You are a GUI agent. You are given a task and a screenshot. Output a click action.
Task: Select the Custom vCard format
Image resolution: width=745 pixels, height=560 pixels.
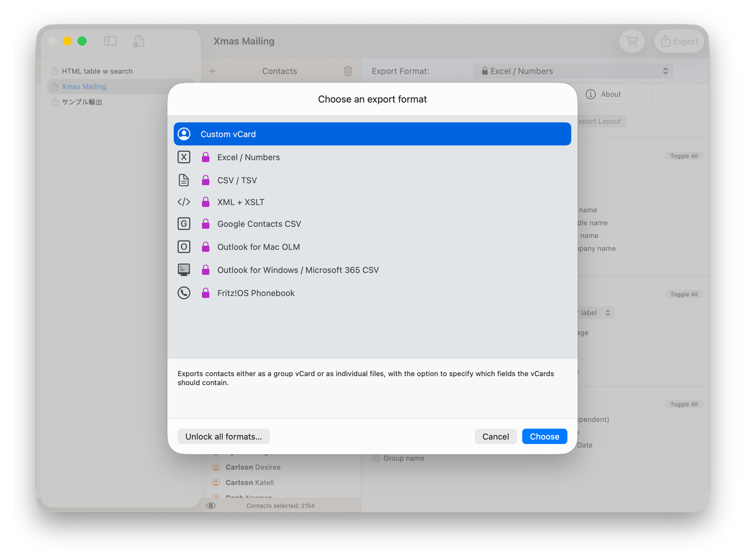(372, 134)
